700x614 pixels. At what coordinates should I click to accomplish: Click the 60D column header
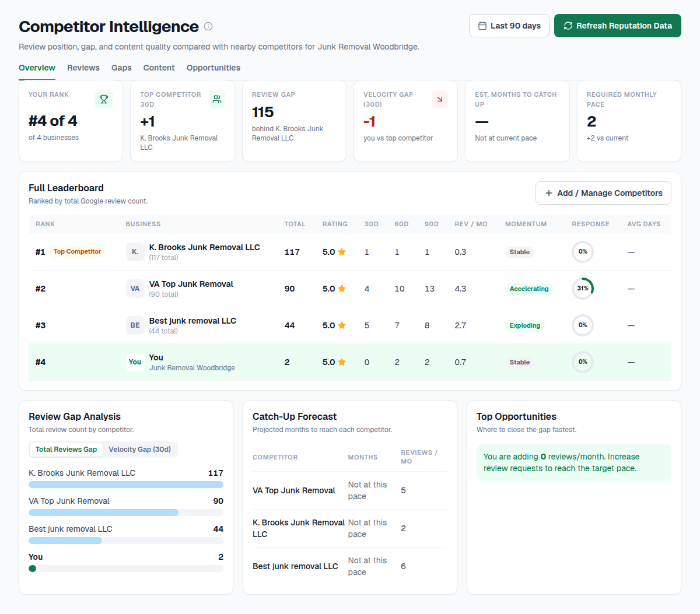click(x=401, y=224)
